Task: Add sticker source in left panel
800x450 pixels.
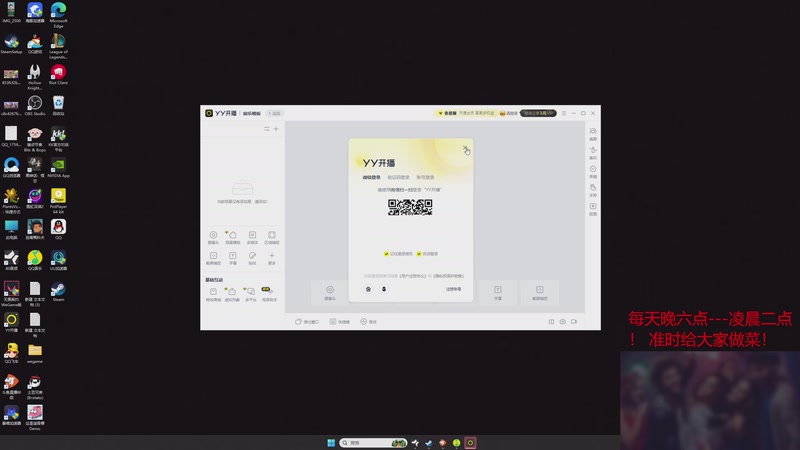Action: click(x=252, y=258)
